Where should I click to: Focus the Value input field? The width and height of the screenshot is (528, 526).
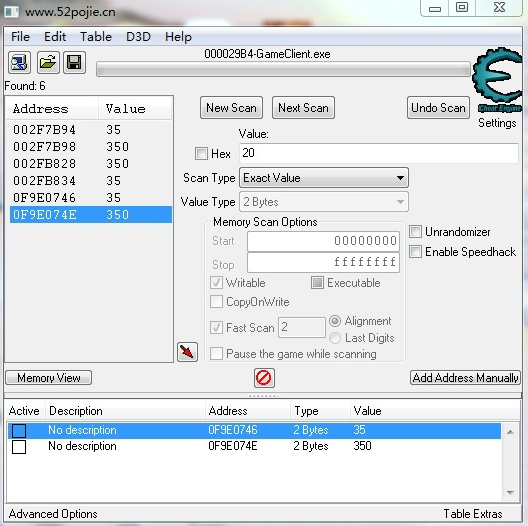pos(378,153)
